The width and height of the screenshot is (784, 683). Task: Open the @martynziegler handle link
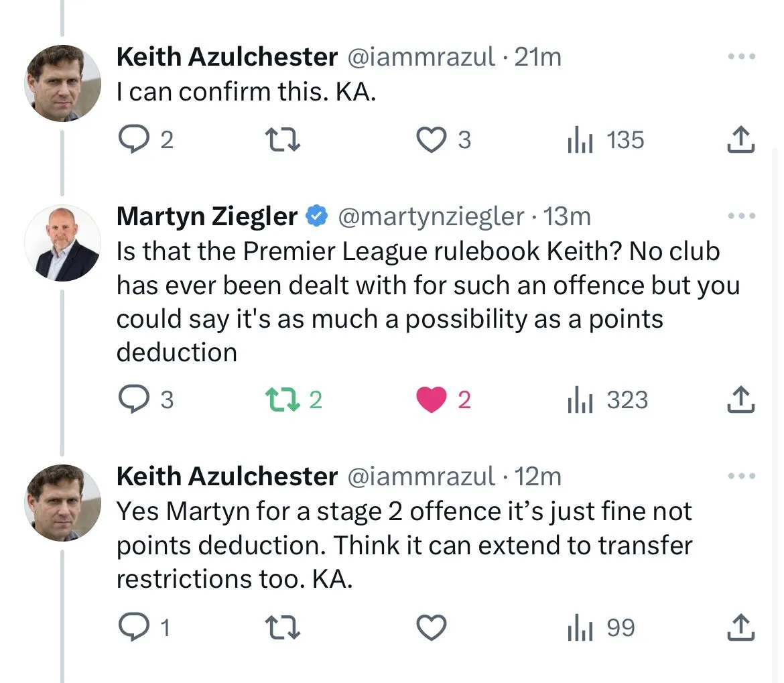click(431, 216)
